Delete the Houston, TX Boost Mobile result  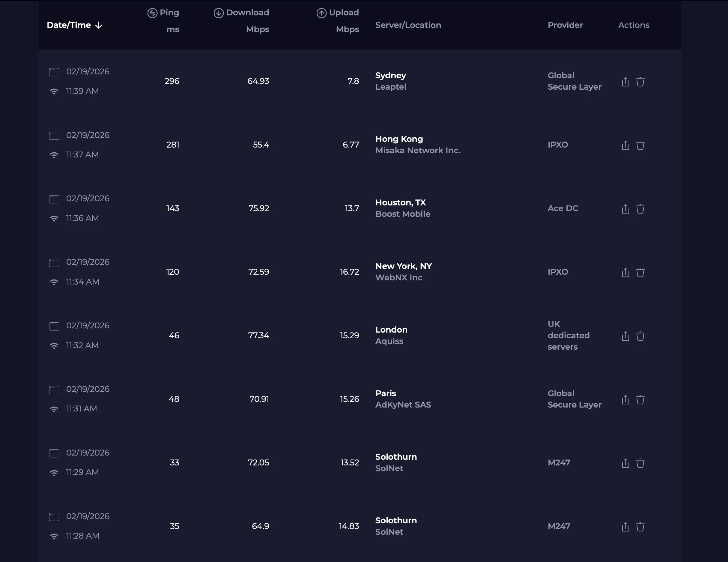[640, 209]
